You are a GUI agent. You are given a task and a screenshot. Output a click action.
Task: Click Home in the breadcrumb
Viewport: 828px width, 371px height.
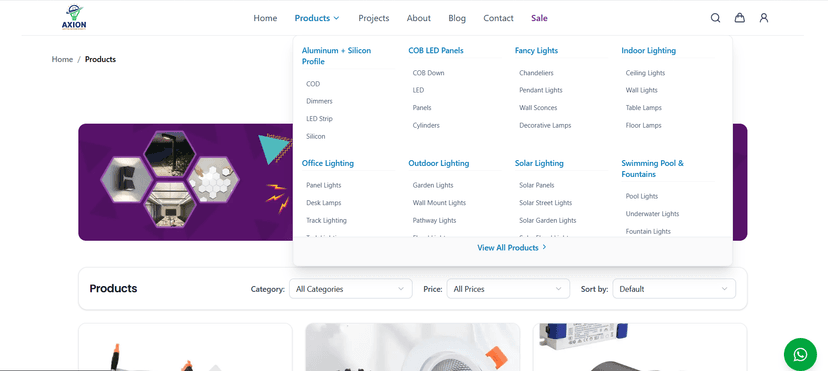point(62,59)
